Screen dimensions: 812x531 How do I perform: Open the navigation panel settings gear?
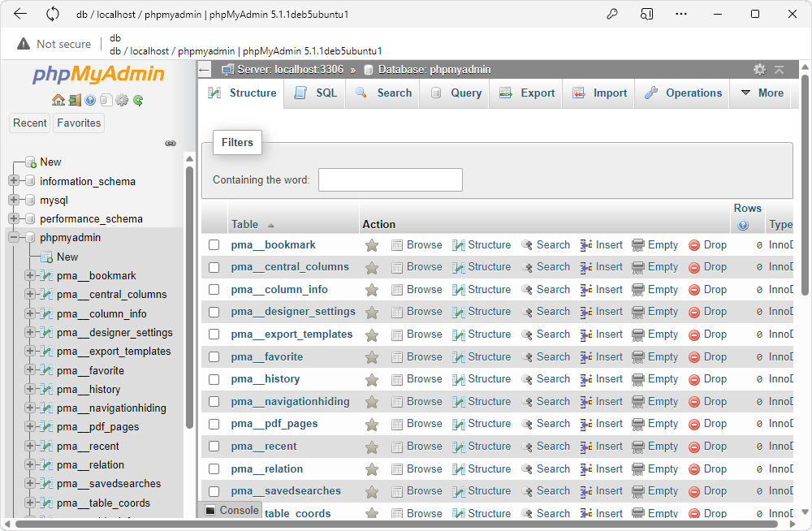pos(120,99)
